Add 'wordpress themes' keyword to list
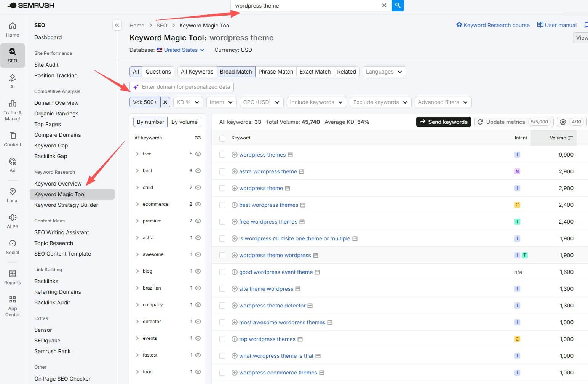Screen dimensions: 588x384 pos(235,155)
